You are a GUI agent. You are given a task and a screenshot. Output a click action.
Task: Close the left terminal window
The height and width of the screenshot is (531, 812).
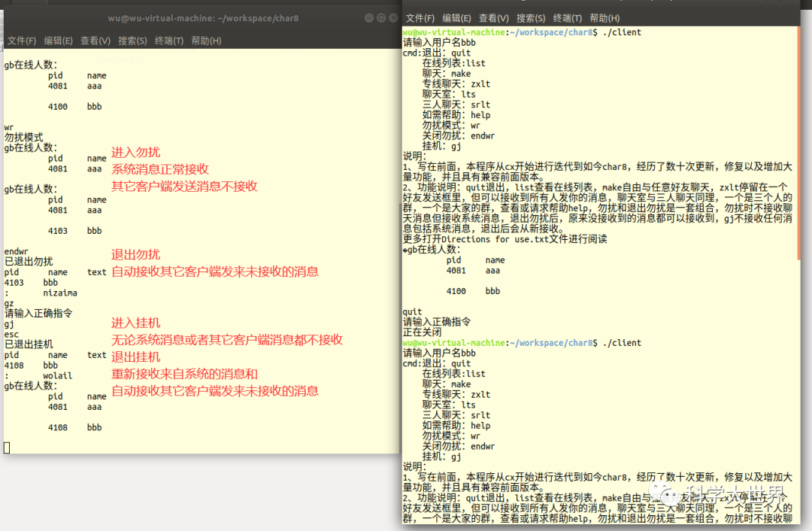(393, 17)
